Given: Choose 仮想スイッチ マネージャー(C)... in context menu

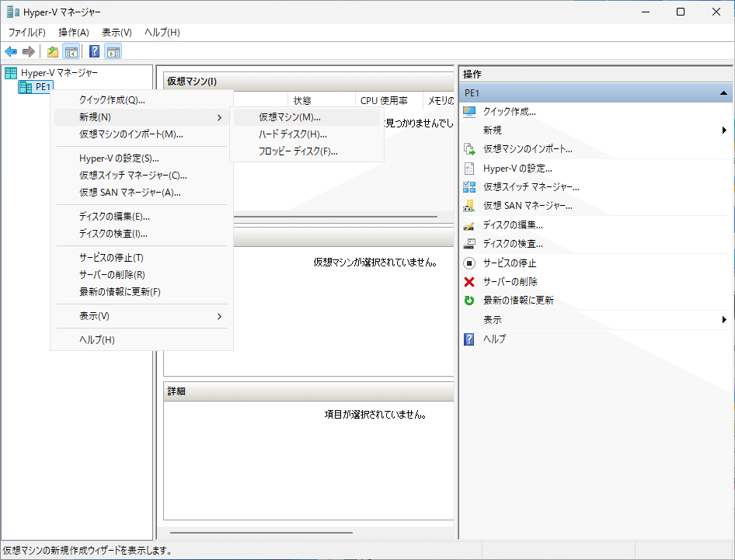Looking at the screenshot, I should point(141,176).
